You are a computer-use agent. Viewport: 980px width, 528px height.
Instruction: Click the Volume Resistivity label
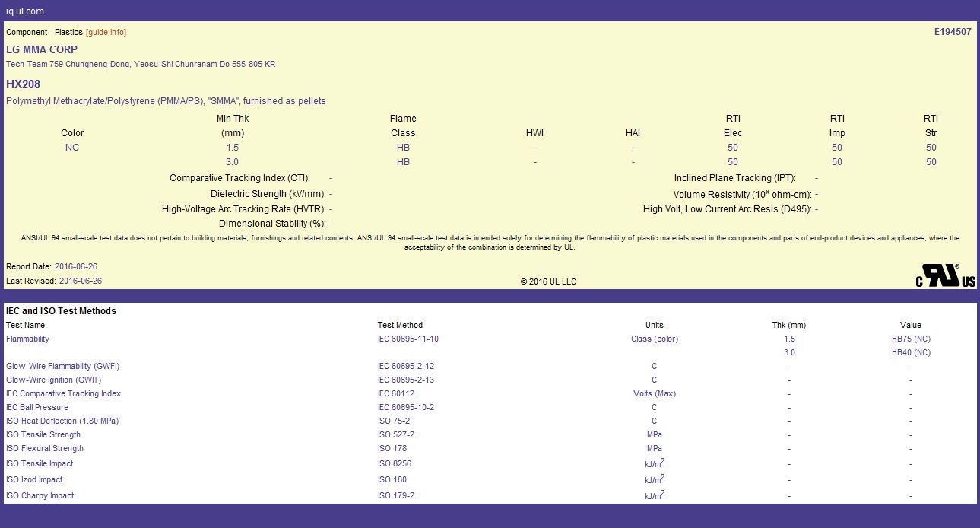coord(743,194)
